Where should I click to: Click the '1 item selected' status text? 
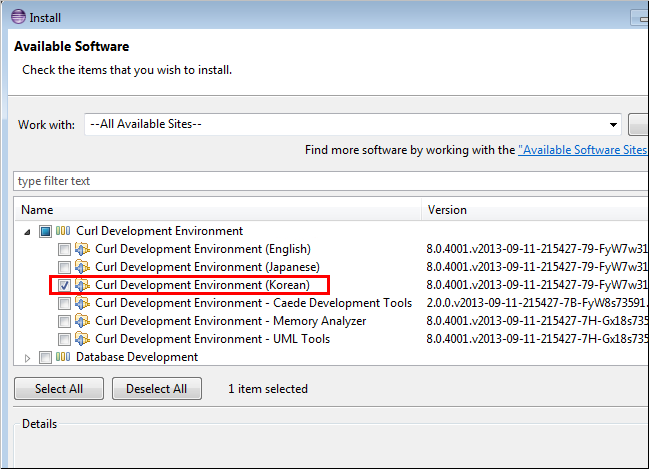coord(268,389)
